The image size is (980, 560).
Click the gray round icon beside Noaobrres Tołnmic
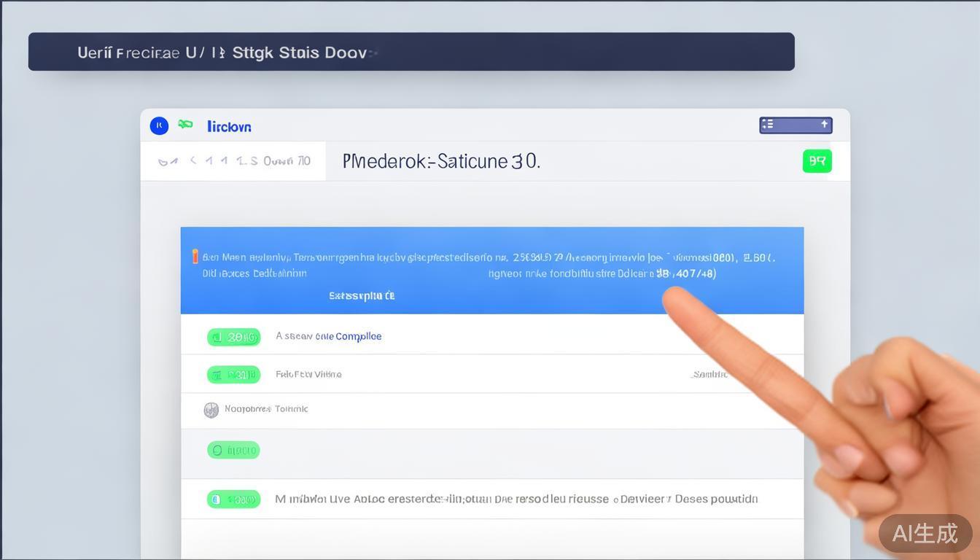coord(211,410)
